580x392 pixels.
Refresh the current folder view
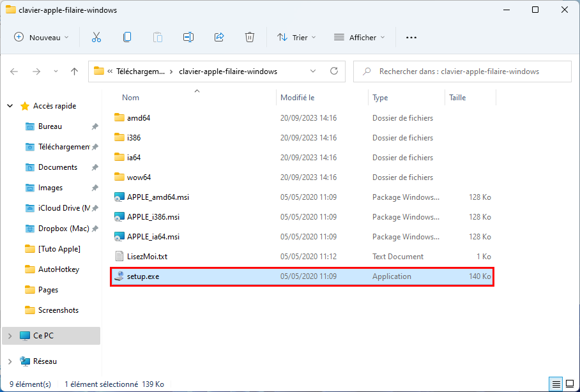[334, 71]
